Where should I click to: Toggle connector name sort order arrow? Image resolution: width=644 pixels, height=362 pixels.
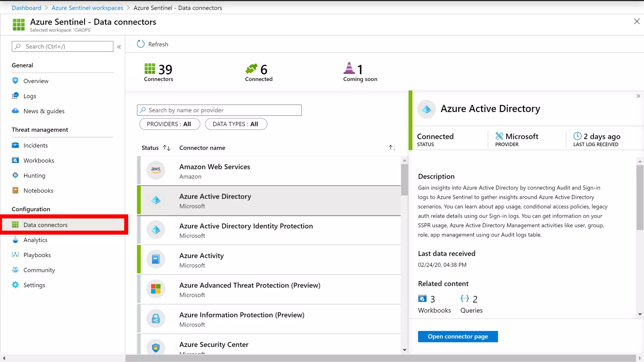tap(392, 148)
